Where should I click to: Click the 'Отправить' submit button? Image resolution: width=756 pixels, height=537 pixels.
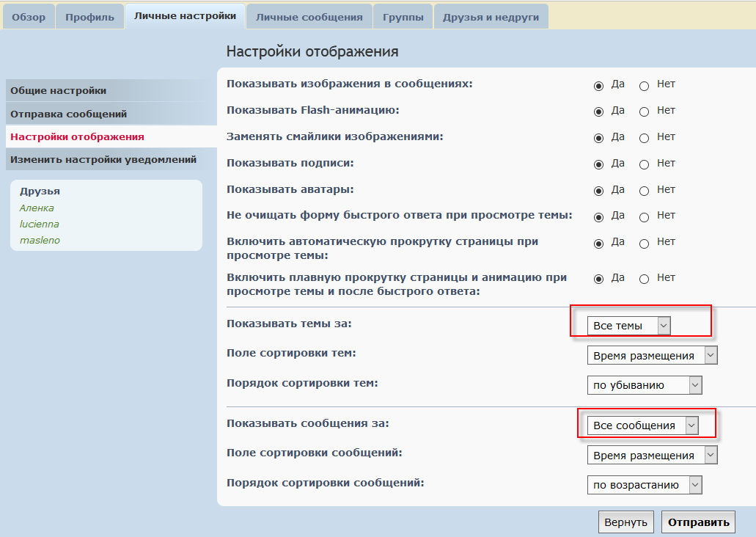(x=698, y=522)
